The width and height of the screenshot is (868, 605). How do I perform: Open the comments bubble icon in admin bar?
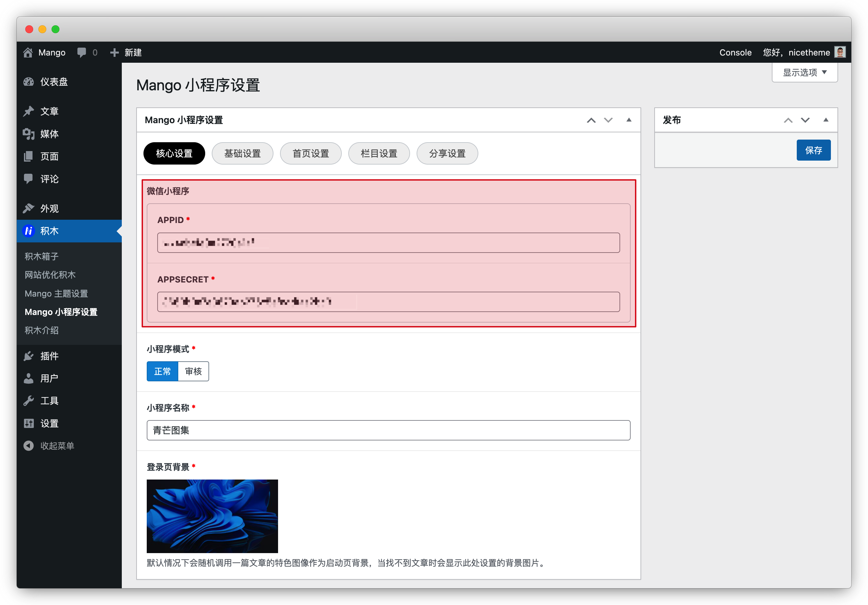click(x=81, y=53)
